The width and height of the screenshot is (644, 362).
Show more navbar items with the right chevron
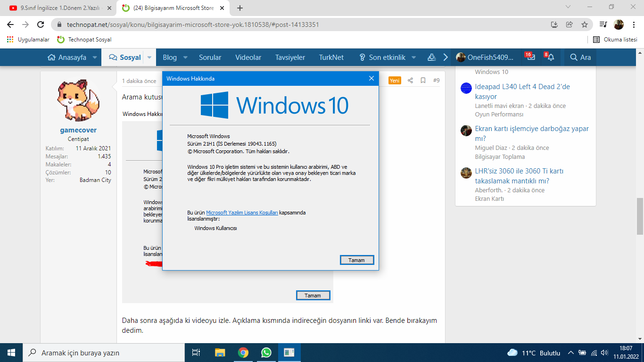point(446,58)
